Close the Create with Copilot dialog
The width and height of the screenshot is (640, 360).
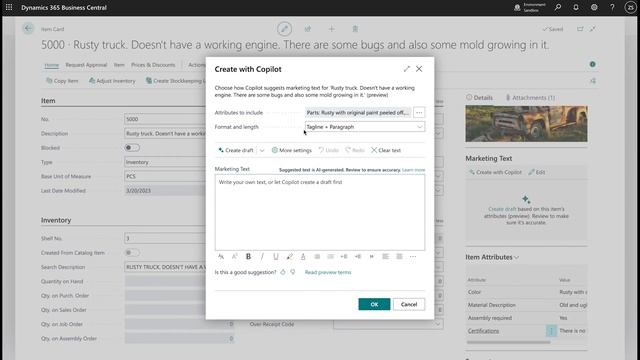(x=419, y=69)
